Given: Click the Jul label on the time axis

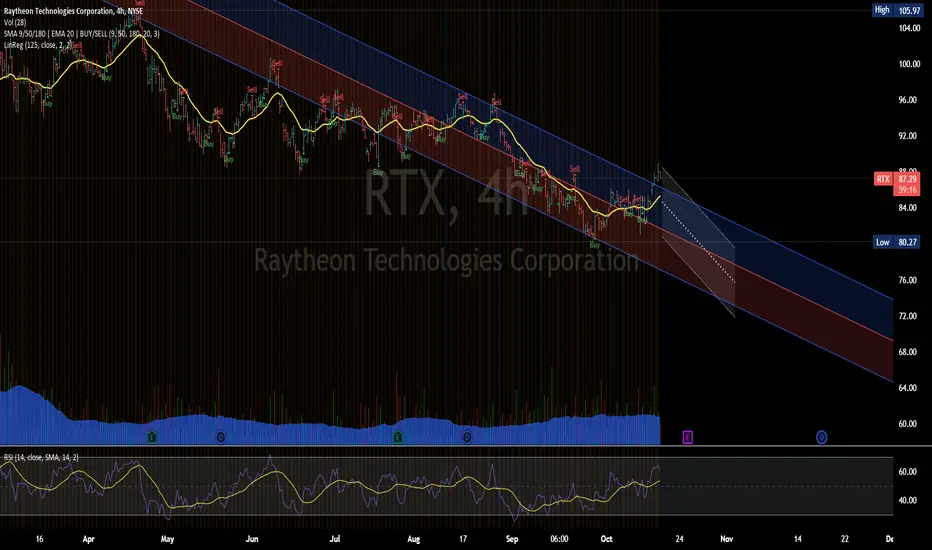Looking at the screenshot, I should click(335, 539).
